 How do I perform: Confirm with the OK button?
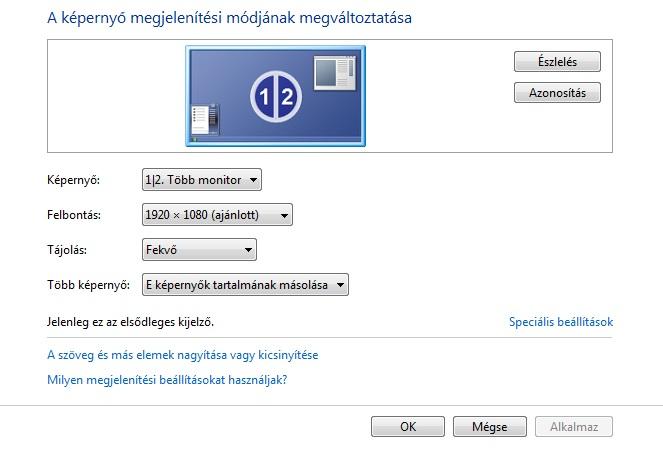408,426
